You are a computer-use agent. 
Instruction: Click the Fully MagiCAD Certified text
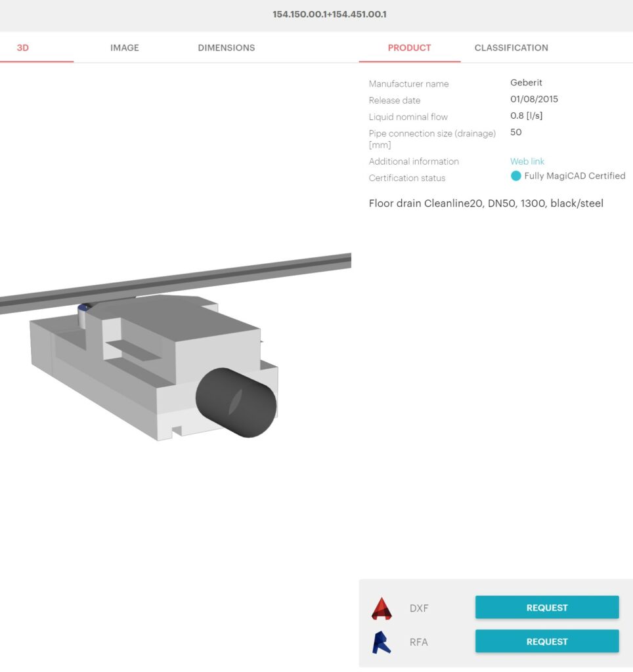coord(575,176)
